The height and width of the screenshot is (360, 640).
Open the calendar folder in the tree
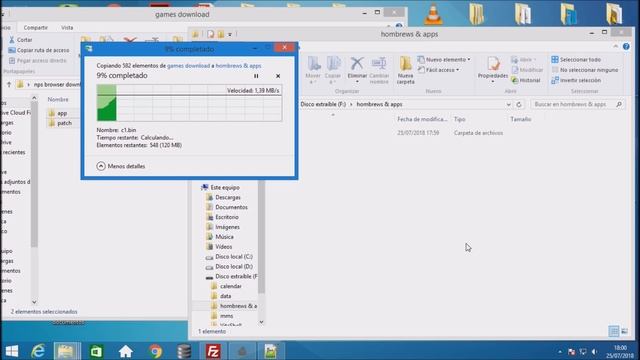tap(226, 286)
